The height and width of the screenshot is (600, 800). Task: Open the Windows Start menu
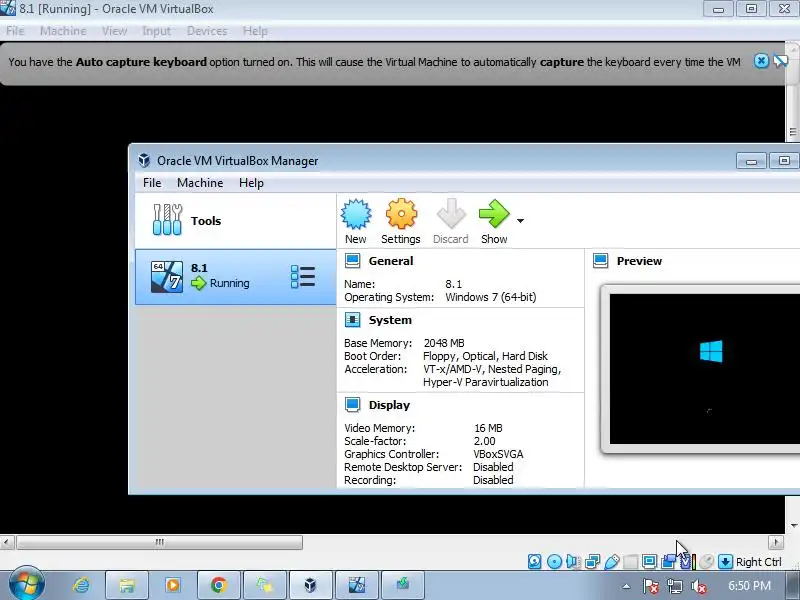(x=25, y=584)
